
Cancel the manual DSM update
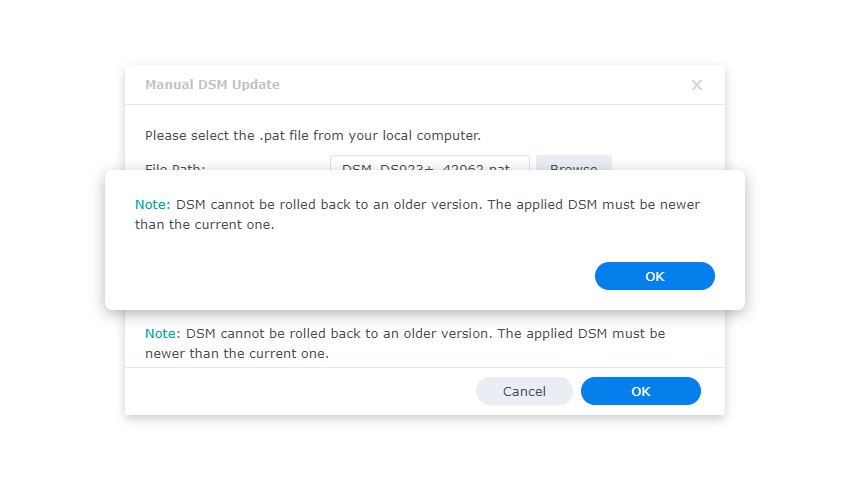point(524,391)
